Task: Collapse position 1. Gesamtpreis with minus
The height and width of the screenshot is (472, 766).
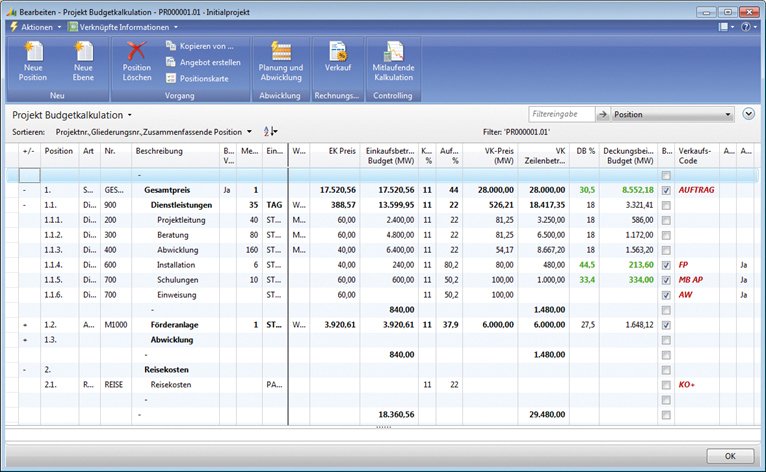Action: (24, 190)
